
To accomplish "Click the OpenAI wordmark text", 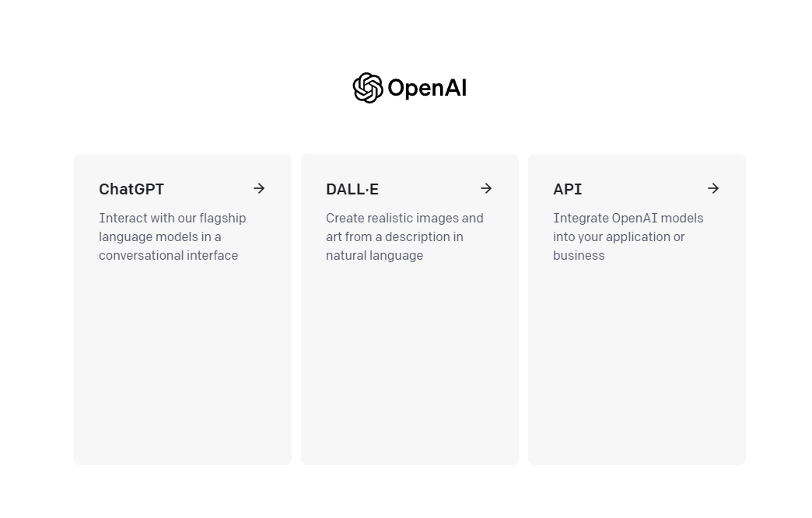I will point(427,88).
